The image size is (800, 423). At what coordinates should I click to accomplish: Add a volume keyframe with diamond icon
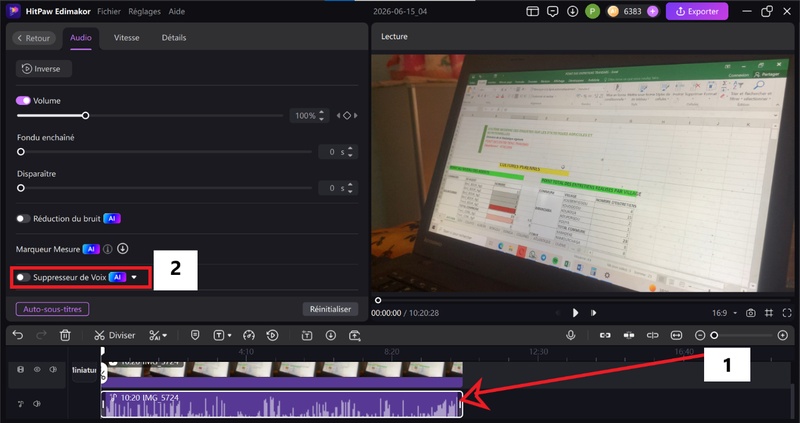pyautogui.click(x=347, y=116)
